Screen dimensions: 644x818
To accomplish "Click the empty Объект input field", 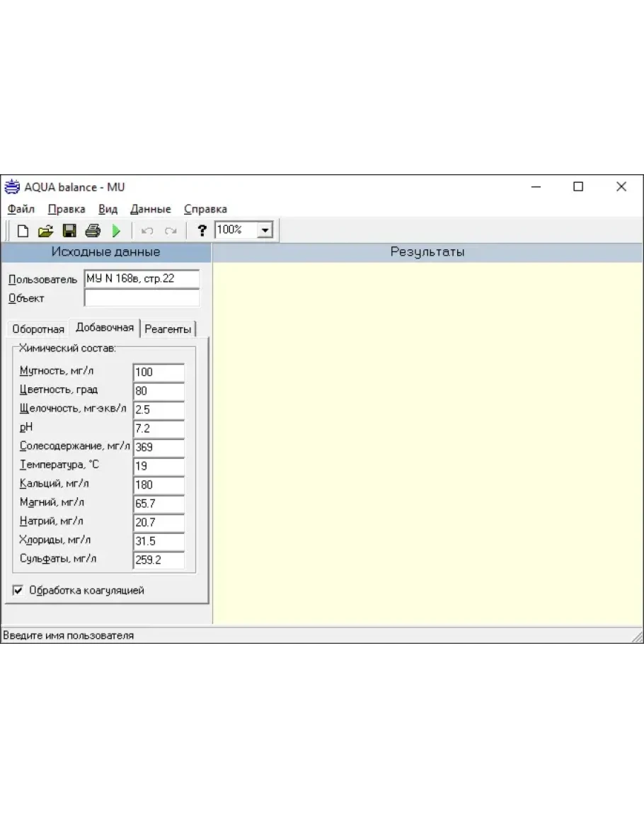I will pos(142,298).
